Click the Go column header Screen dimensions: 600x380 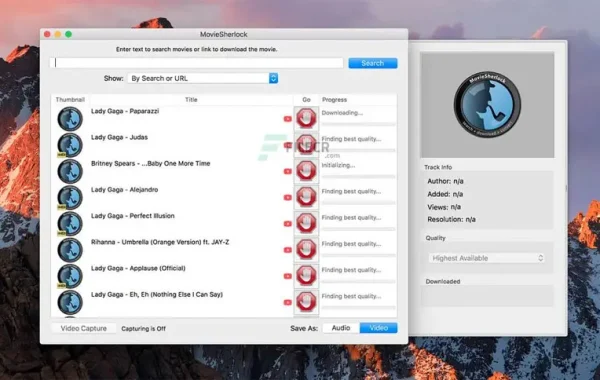pyautogui.click(x=306, y=99)
